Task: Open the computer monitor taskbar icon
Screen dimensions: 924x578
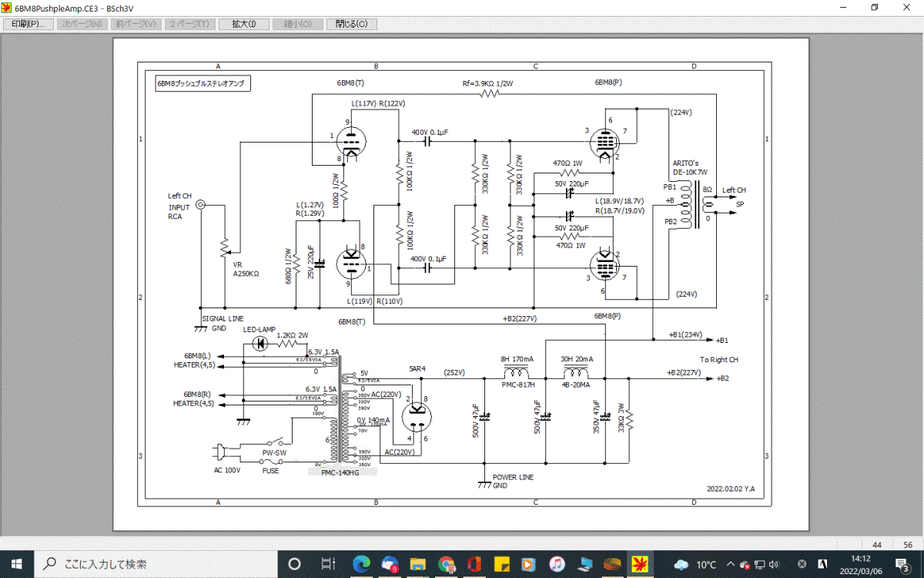Action: 586,564
